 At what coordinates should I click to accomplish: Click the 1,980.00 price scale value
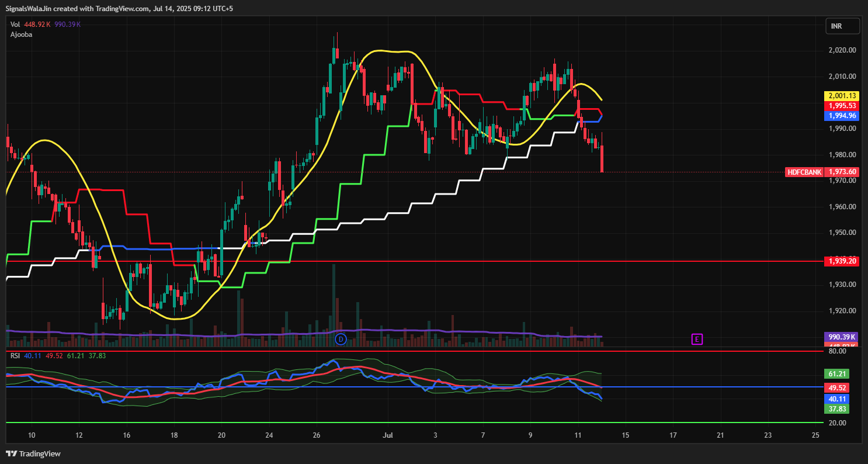[842, 155]
